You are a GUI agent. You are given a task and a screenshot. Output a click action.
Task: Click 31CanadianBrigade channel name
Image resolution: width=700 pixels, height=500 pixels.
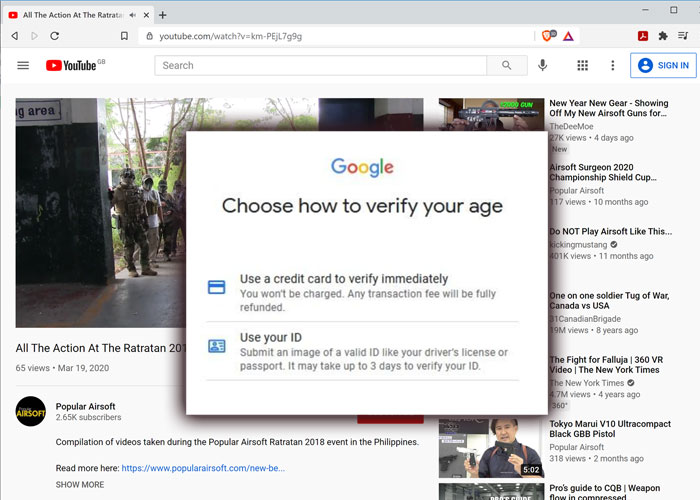click(x=585, y=319)
